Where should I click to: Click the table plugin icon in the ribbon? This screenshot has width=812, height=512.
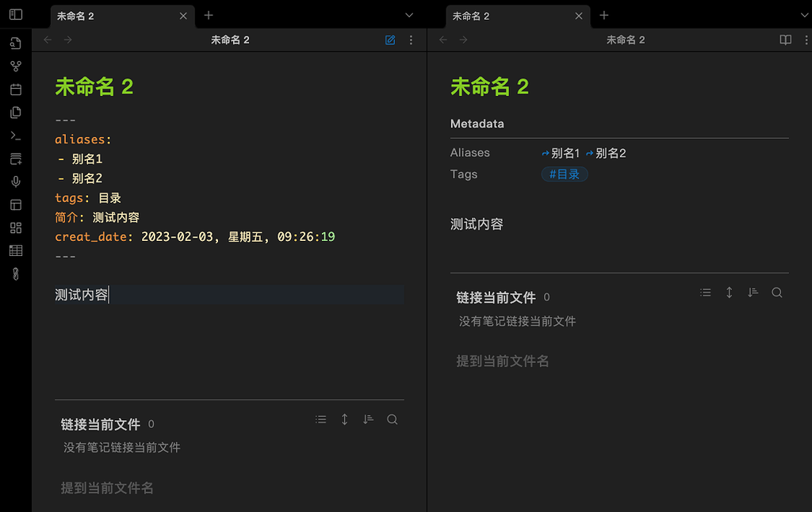click(x=16, y=250)
